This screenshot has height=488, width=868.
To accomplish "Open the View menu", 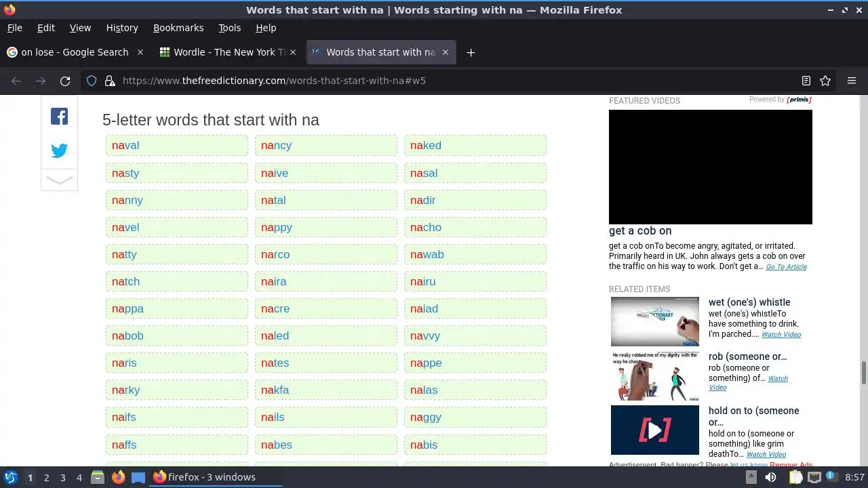I will click(80, 28).
